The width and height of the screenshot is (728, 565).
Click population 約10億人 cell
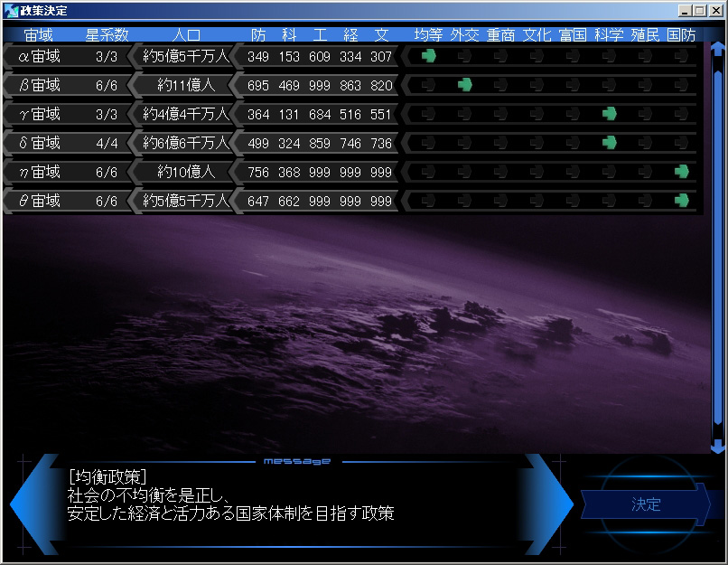point(186,172)
